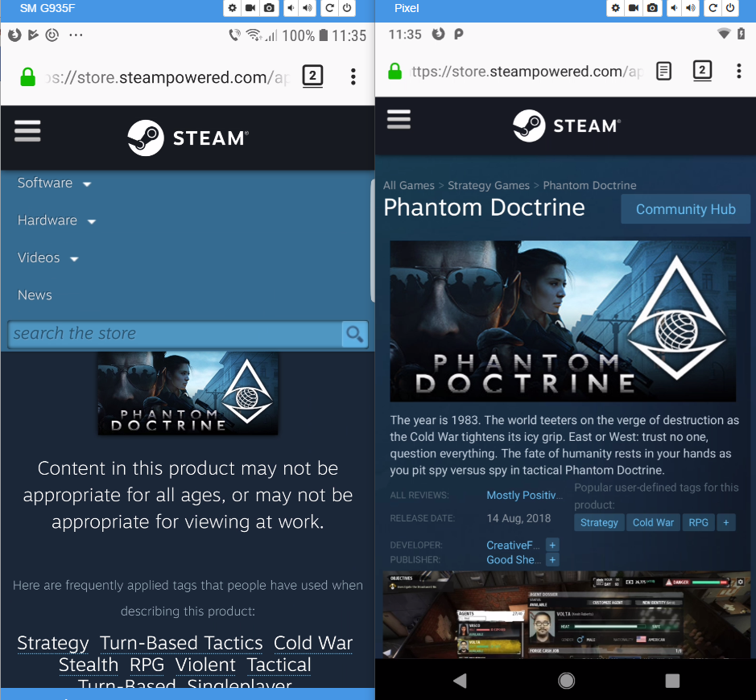Tap the tab counter on Pixel browser
756x700 pixels.
point(702,71)
